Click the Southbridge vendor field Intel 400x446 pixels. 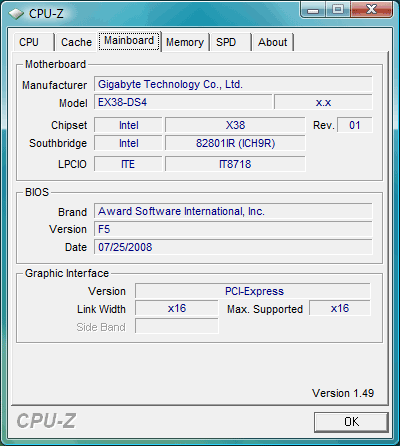(x=128, y=143)
